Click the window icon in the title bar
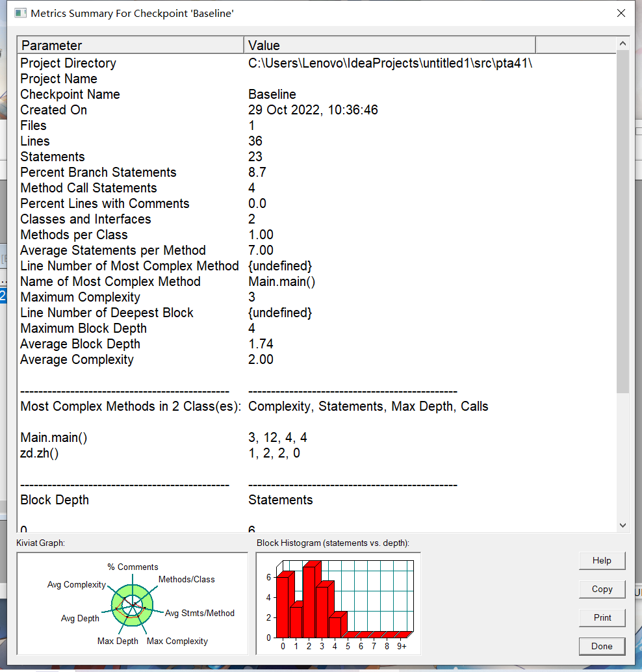Image resolution: width=642 pixels, height=672 pixels. pos(21,13)
